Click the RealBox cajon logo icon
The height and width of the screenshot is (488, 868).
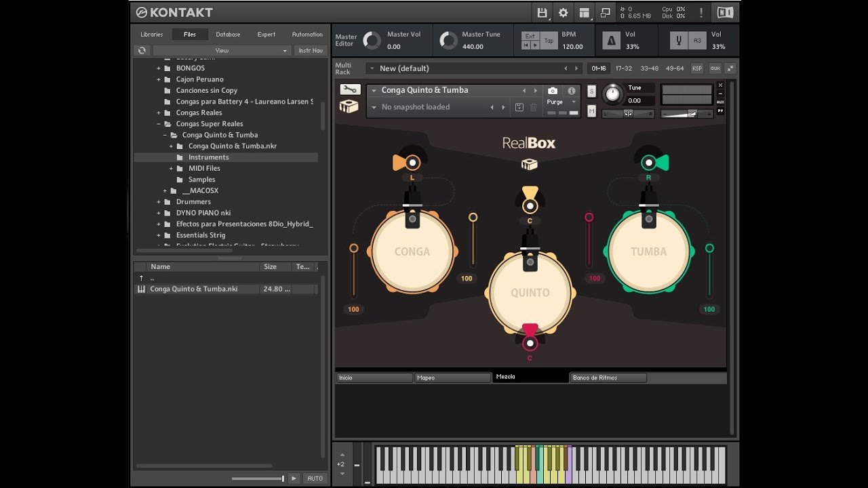pyautogui.click(x=530, y=165)
